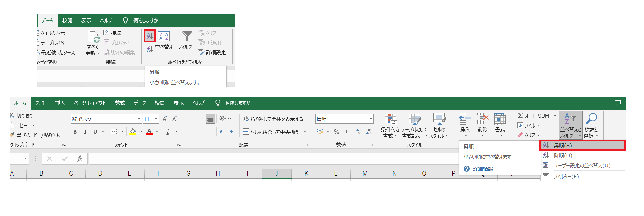
Task: Click the phonetic guide (ふりがな) icon
Action: coord(168,132)
